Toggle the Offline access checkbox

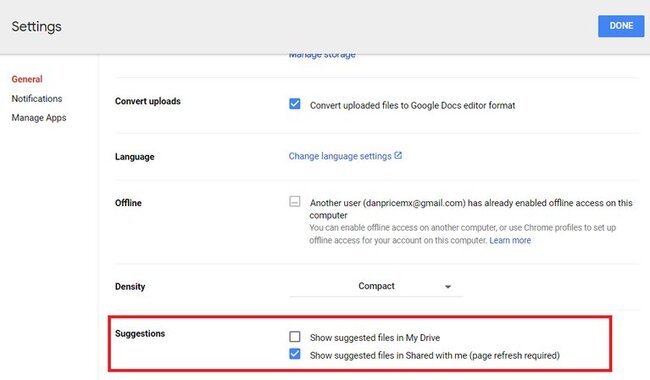click(x=295, y=201)
